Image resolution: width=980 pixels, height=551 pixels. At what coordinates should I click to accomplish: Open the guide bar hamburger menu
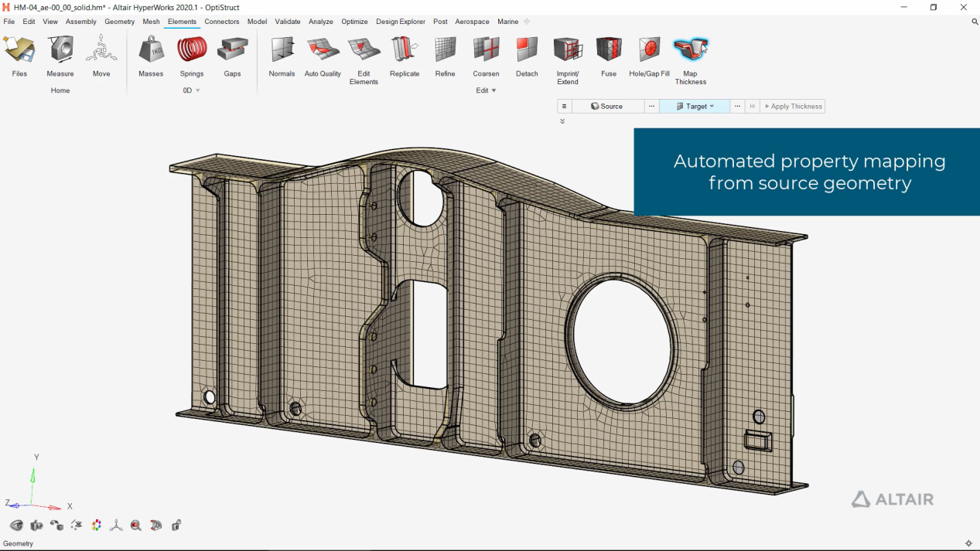[565, 107]
